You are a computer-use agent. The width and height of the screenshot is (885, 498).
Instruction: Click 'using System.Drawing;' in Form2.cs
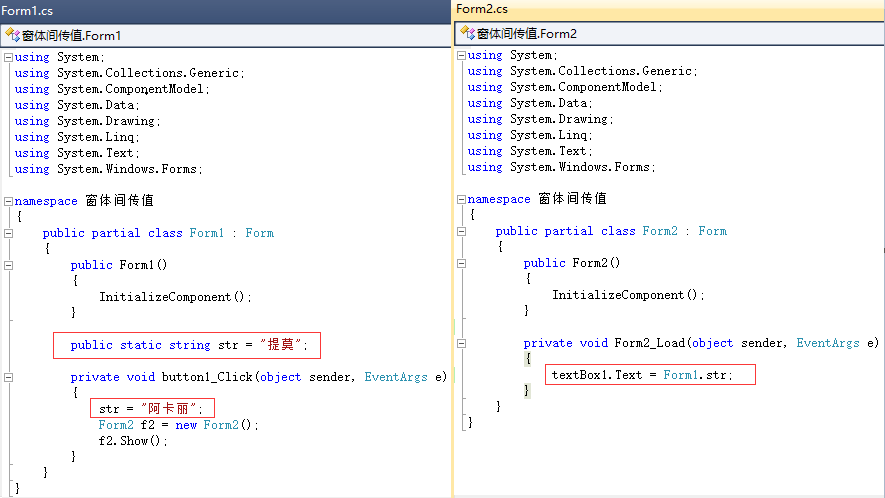tap(540, 119)
